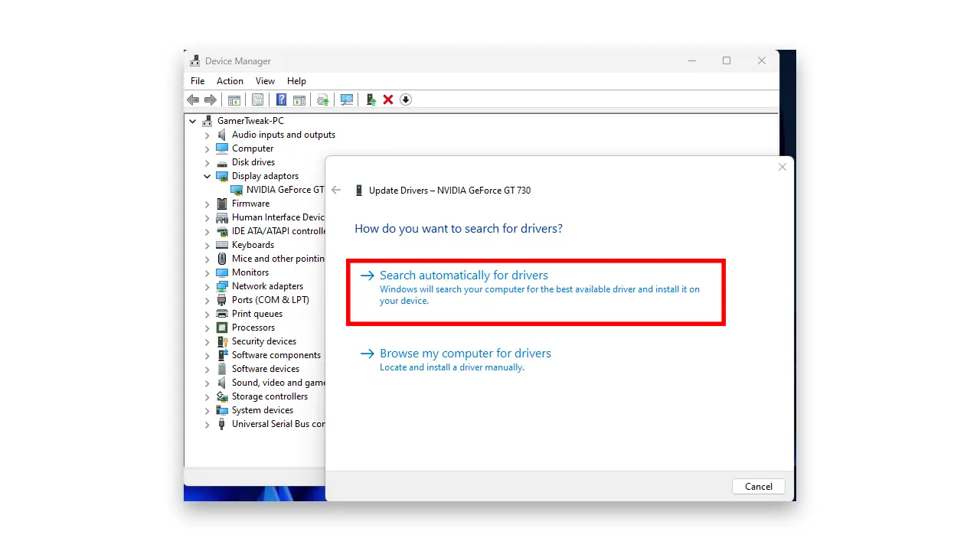Viewport: 980px width, 551px height.
Task: Minimize the Device Manager window
Action: click(691, 60)
